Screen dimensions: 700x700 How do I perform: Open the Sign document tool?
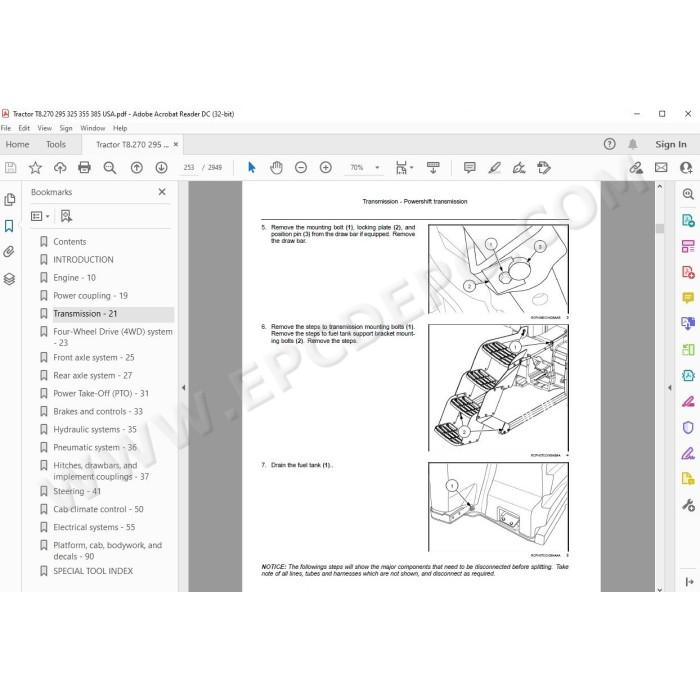click(x=519, y=168)
